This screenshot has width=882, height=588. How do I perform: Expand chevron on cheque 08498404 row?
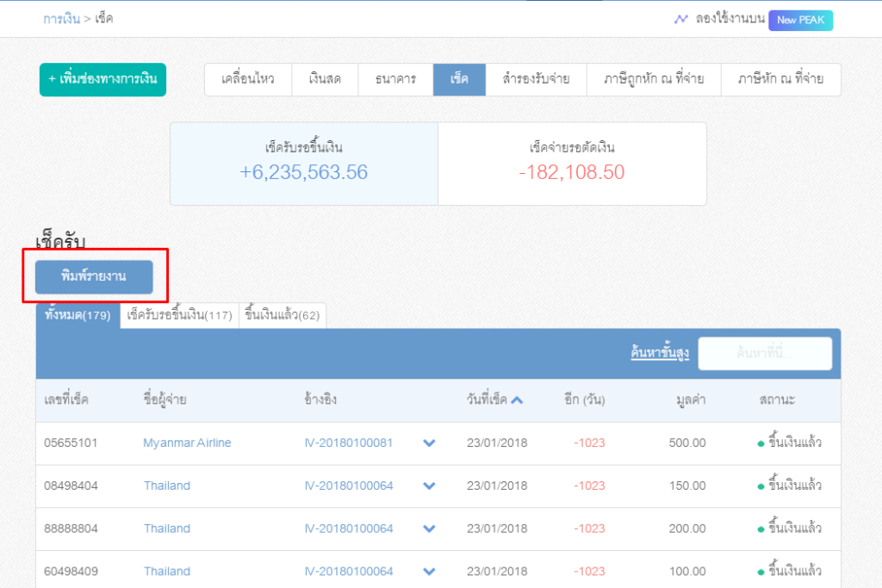click(428, 486)
